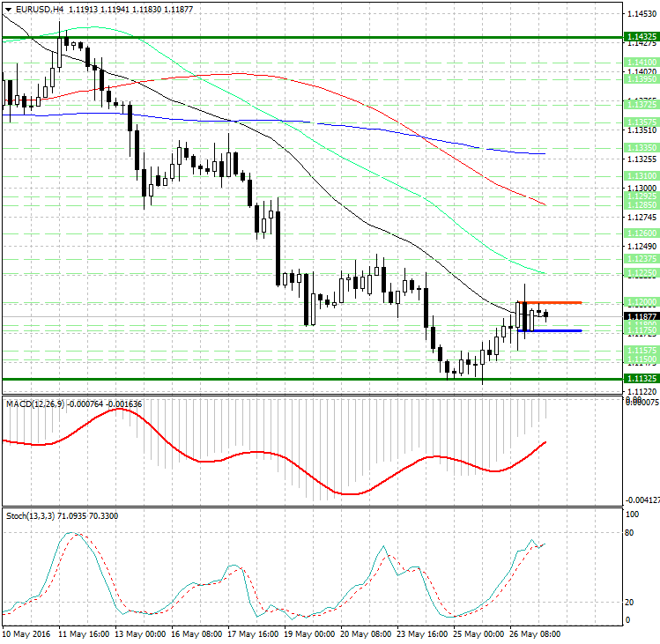The image size is (660, 644).
Task: Click the 1.13000 price scale value
Action: 641,189
